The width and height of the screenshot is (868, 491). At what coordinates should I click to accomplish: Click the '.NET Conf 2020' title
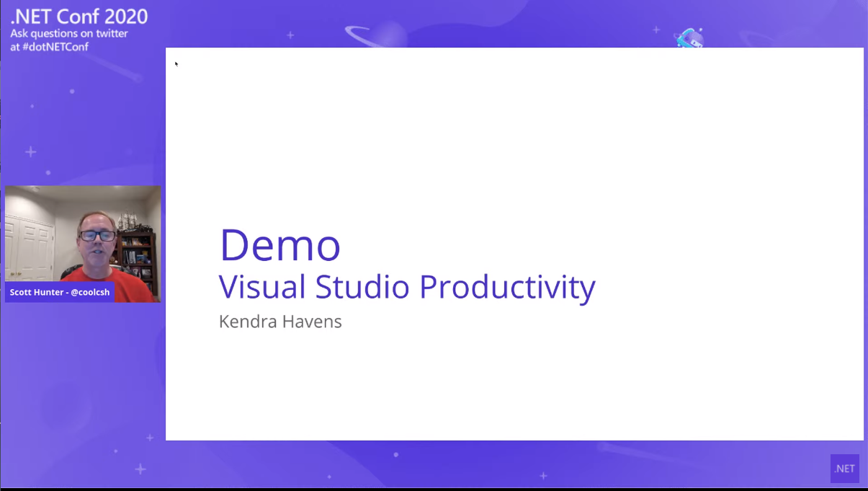click(x=79, y=16)
